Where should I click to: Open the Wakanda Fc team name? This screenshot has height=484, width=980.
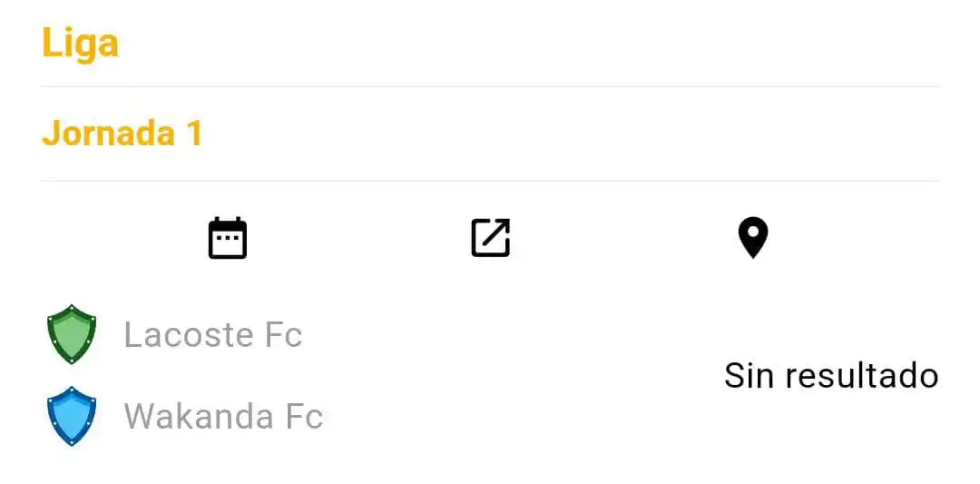(223, 416)
